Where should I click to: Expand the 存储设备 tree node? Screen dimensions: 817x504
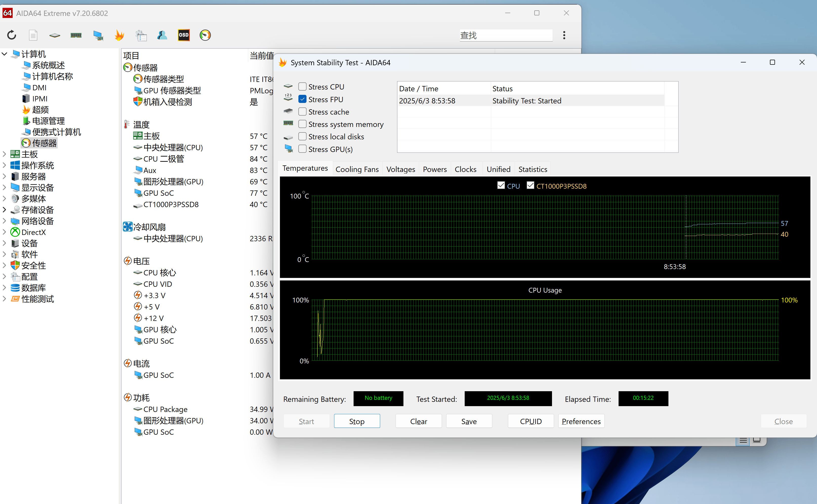[x=4, y=210]
